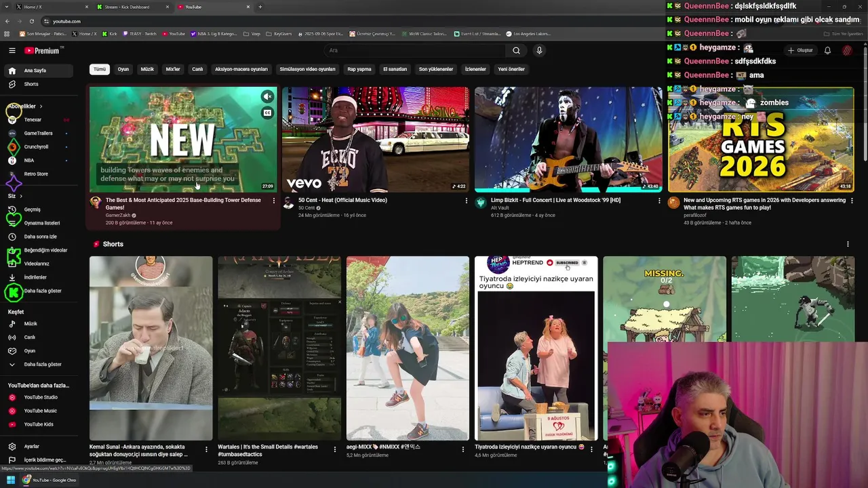Open Videolarınız in the sidebar

[38, 264]
